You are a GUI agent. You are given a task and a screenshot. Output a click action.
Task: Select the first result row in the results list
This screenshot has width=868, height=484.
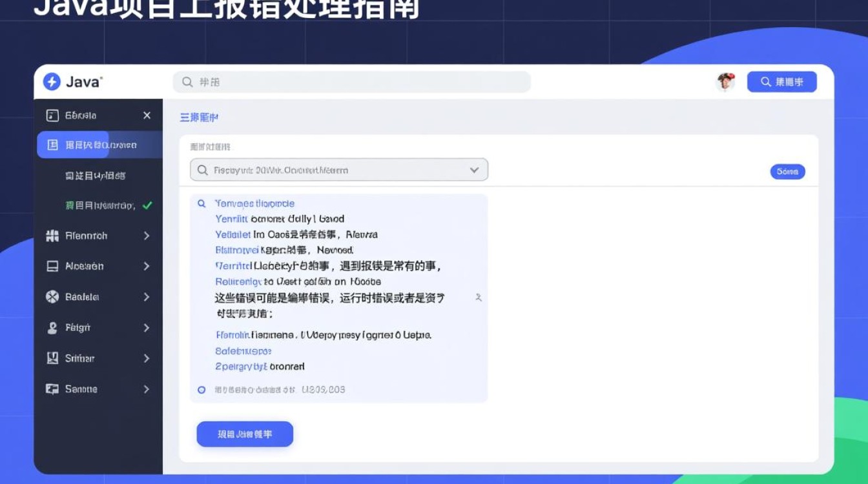tap(254, 203)
